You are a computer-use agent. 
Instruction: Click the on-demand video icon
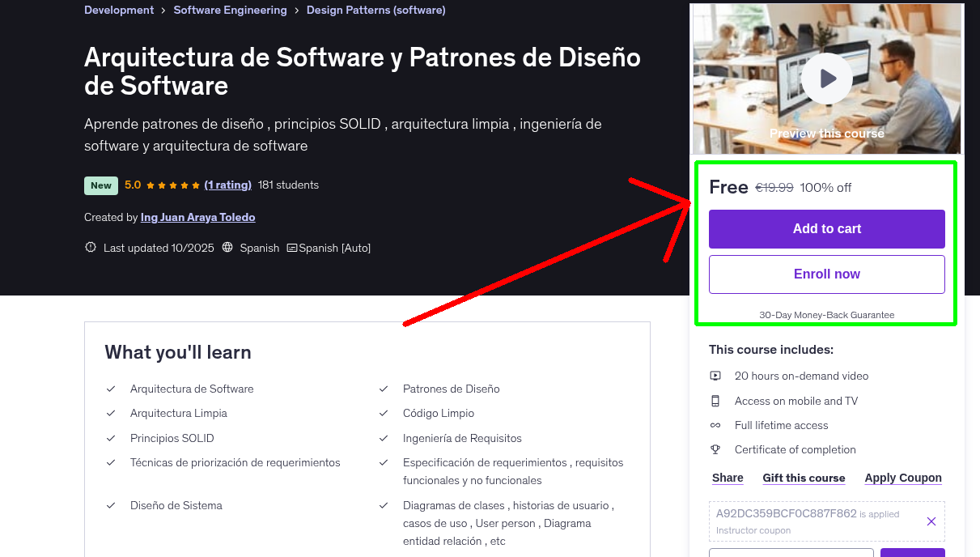pyautogui.click(x=715, y=376)
